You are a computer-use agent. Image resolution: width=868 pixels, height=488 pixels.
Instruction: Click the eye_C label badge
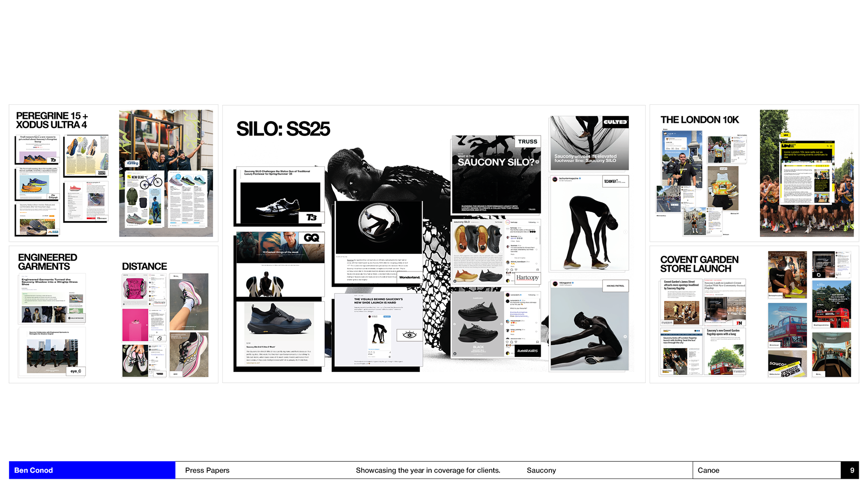tap(75, 371)
